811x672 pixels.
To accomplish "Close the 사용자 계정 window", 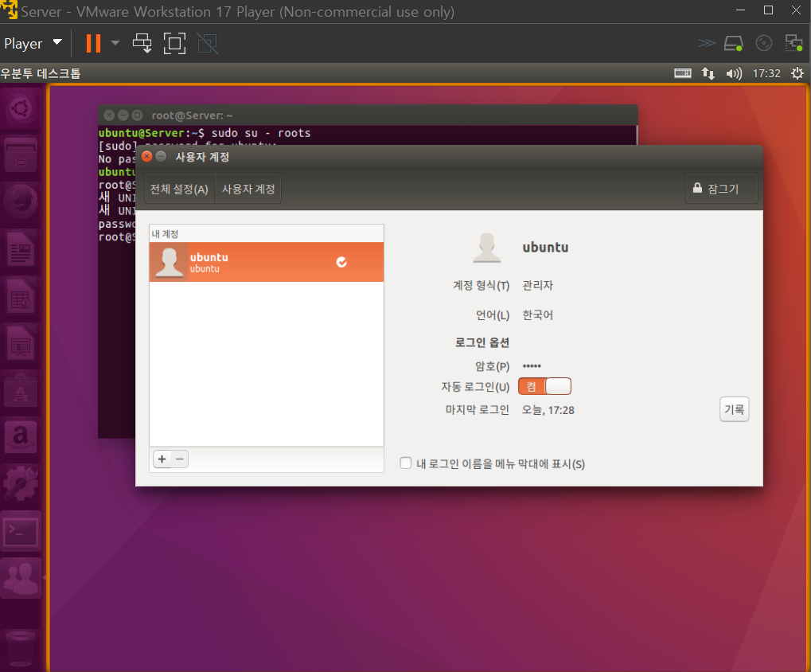I will (x=147, y=156).
